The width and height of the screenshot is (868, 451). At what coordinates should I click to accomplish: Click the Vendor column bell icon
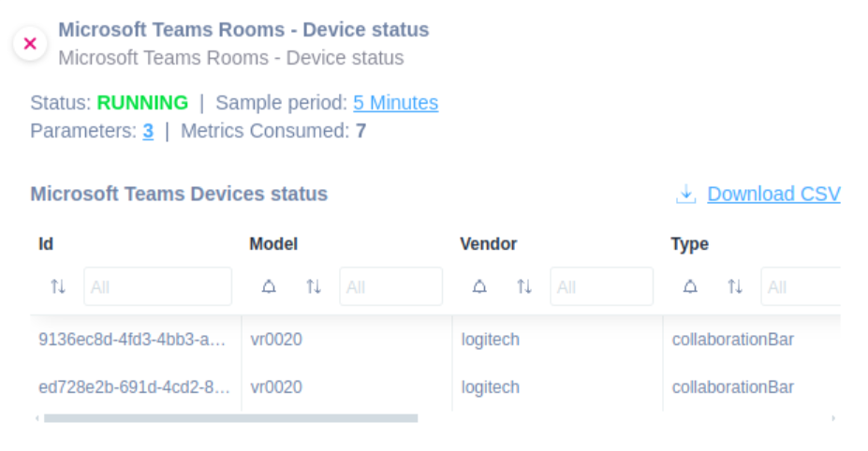coord(480,286)
